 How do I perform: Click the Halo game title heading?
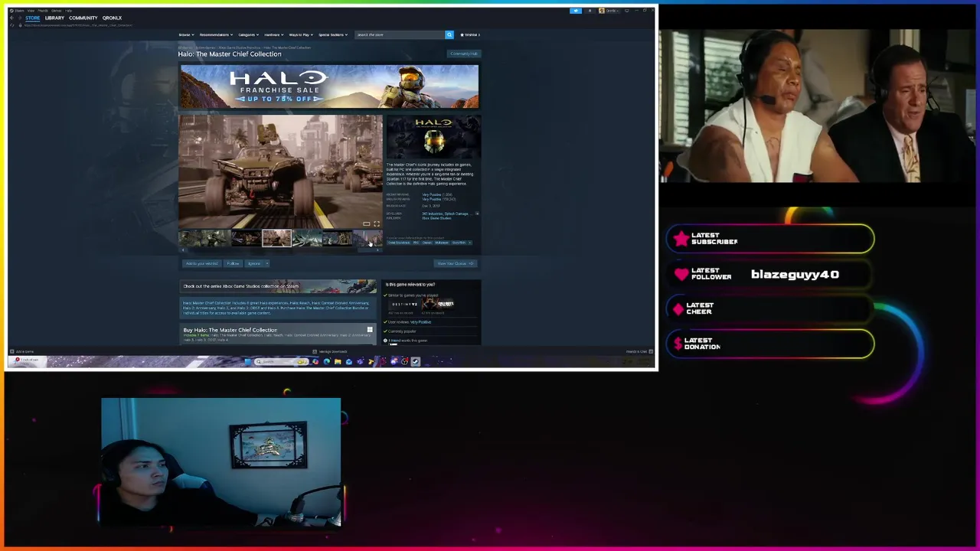tap(230, 54)
